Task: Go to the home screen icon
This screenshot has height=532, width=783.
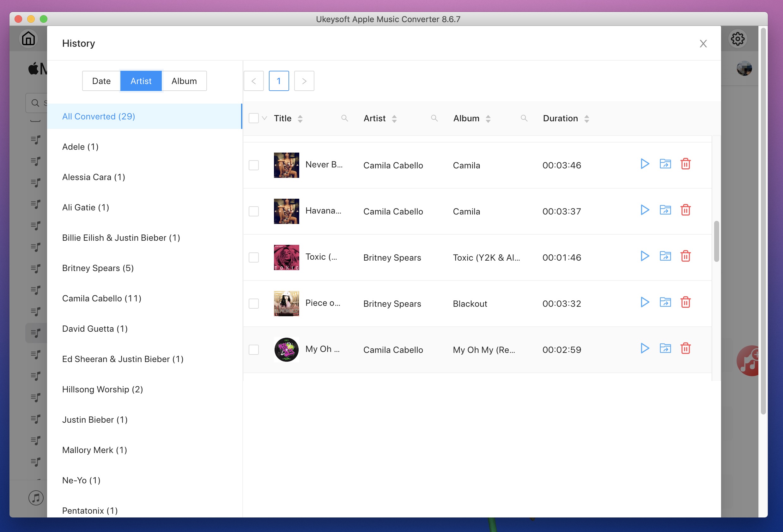Action: pyautogui.click(x=28, y=39)
